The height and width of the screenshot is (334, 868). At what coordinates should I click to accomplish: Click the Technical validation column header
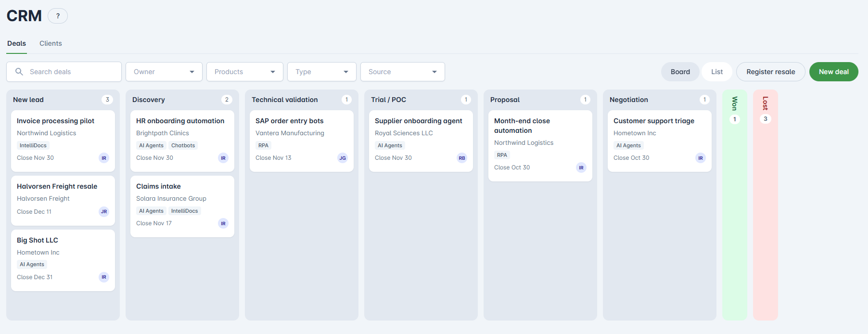285,100
